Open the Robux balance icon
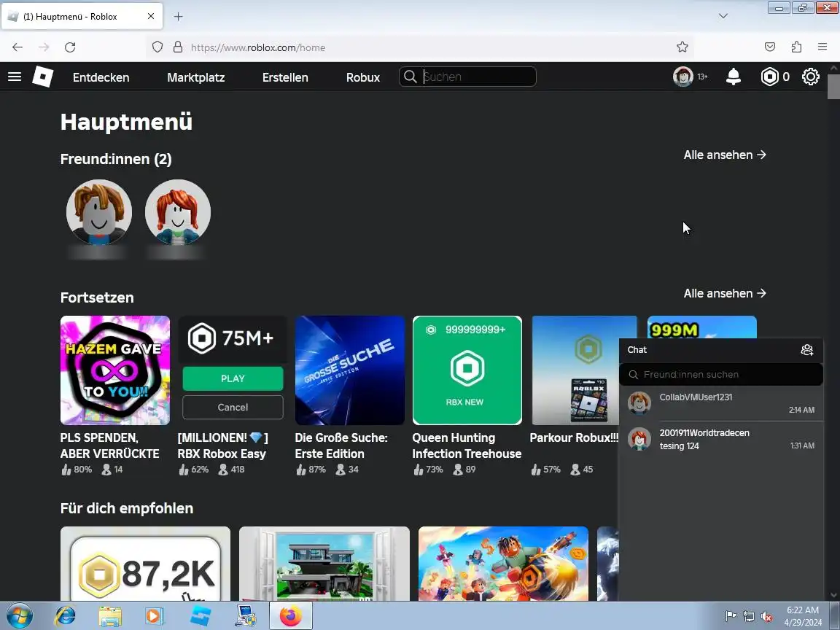Screen dimensions: 840x630 pos(769,77)
